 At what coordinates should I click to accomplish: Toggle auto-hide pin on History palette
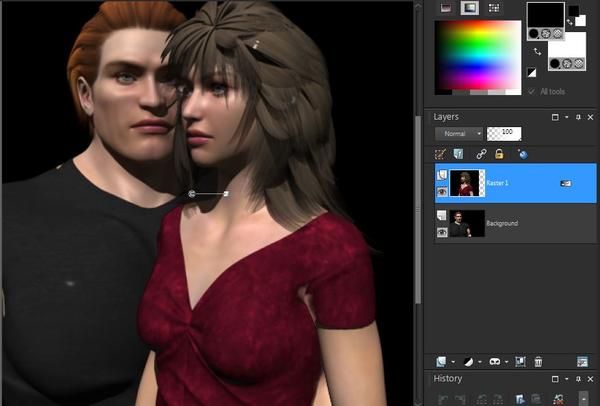pos(578,379)
